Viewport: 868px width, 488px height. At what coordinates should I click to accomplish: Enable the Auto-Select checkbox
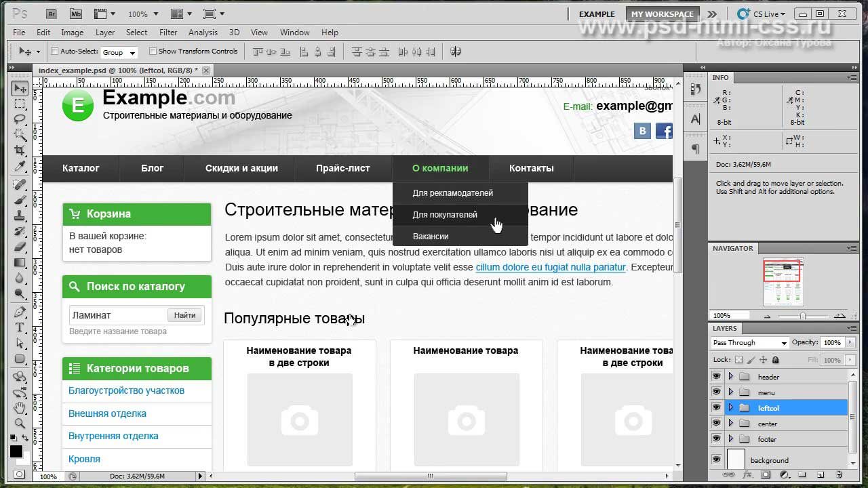55,52
